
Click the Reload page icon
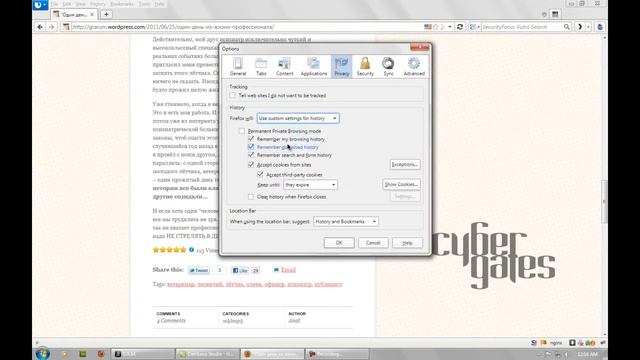tap(460, 27)
